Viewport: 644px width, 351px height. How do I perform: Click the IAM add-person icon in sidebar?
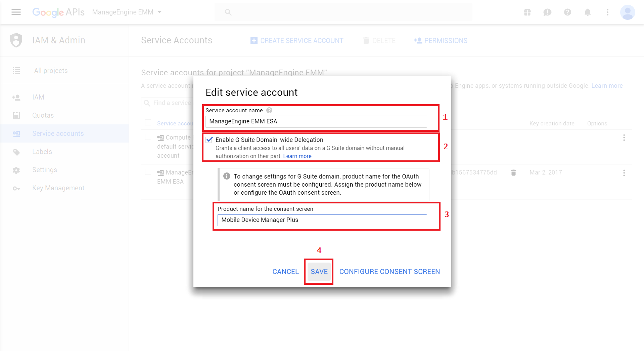coord(16,97)
